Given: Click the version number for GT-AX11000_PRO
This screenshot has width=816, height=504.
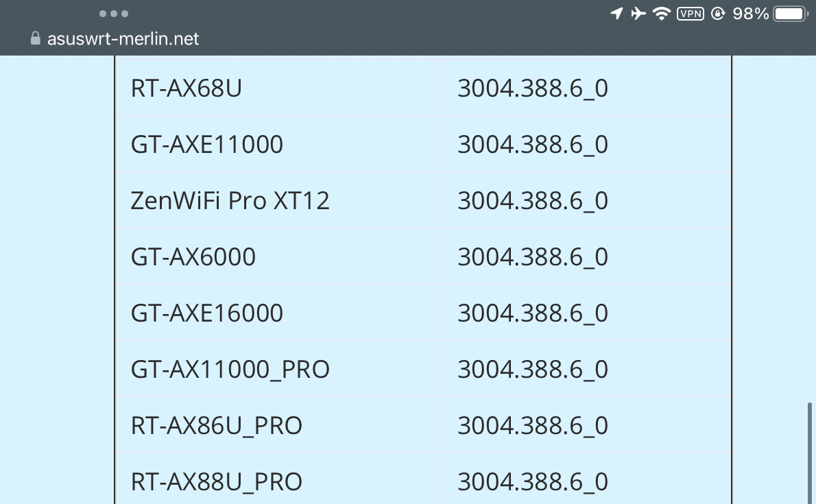Looking at the screenshot, I should pos(533,370).
